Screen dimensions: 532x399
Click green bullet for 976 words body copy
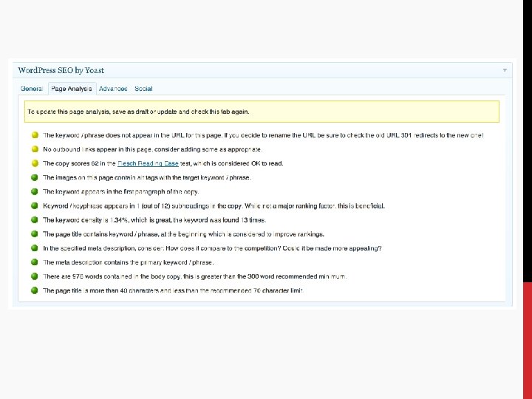click(35, 276)
